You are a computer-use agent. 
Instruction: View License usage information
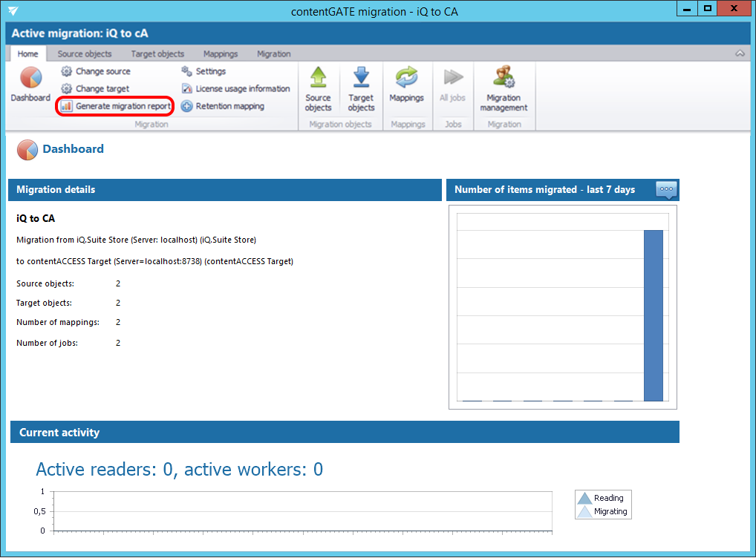tap(235, 88)
